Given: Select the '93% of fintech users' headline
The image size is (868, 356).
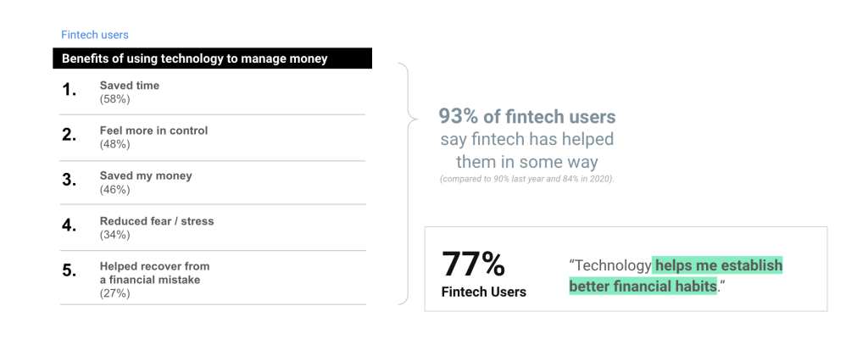Looking at the screenshot, I should click(x=527, y=116).
